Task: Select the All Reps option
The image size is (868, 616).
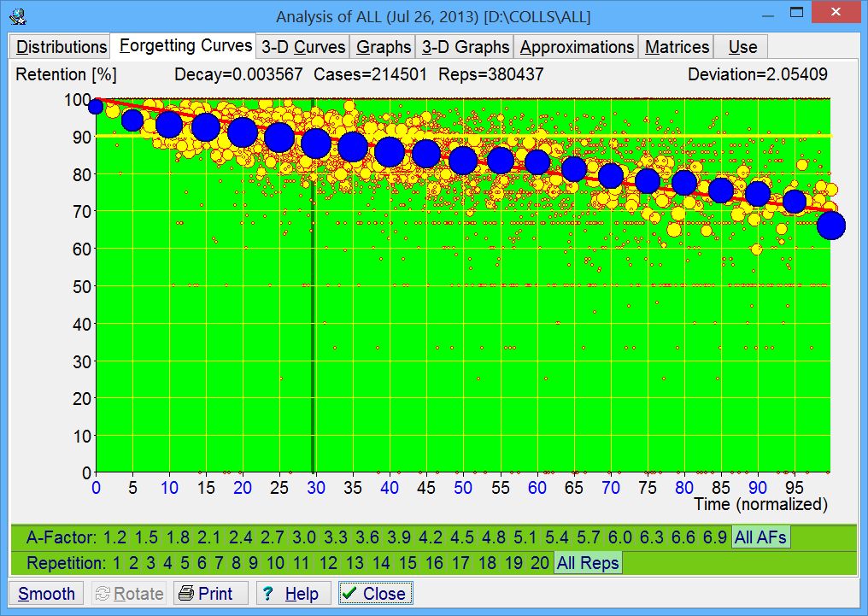Action: pos(588,564)
